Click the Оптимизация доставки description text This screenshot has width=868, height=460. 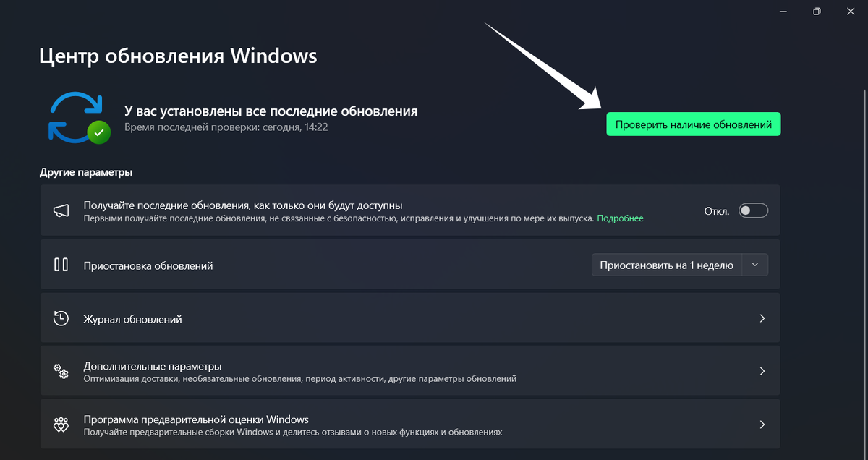click(x=300, y=378)
